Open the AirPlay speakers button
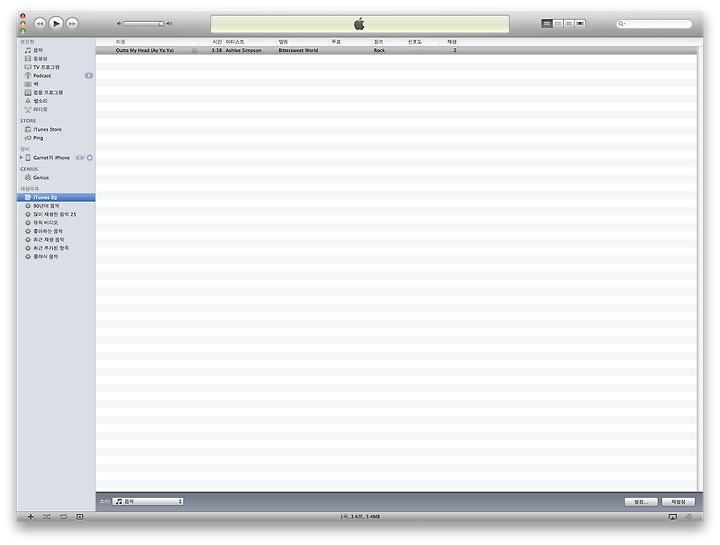 (673, 517)
